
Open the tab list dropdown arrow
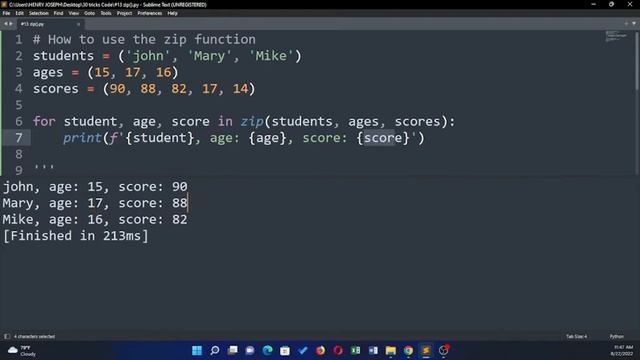pyautogui.click(x=634, y=24)
